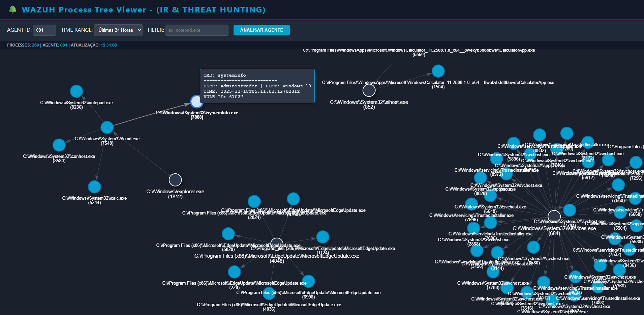The width and height of the screenshot is (644, 315).
Task: Click the svchost.exe (5896) node
Action: click(x=514, y=143)
